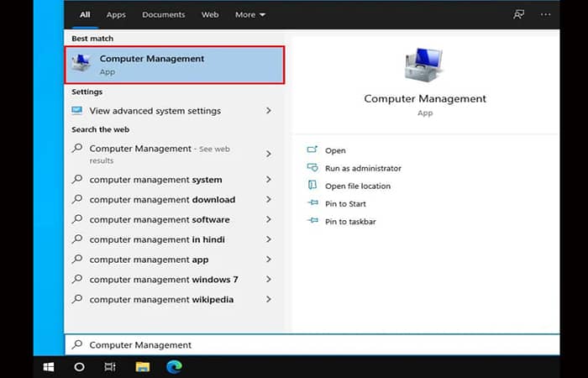The image size is (588, 378).
Task: Select Pin to taskbar
Action: pyautogui.click(x=350, y=222)
